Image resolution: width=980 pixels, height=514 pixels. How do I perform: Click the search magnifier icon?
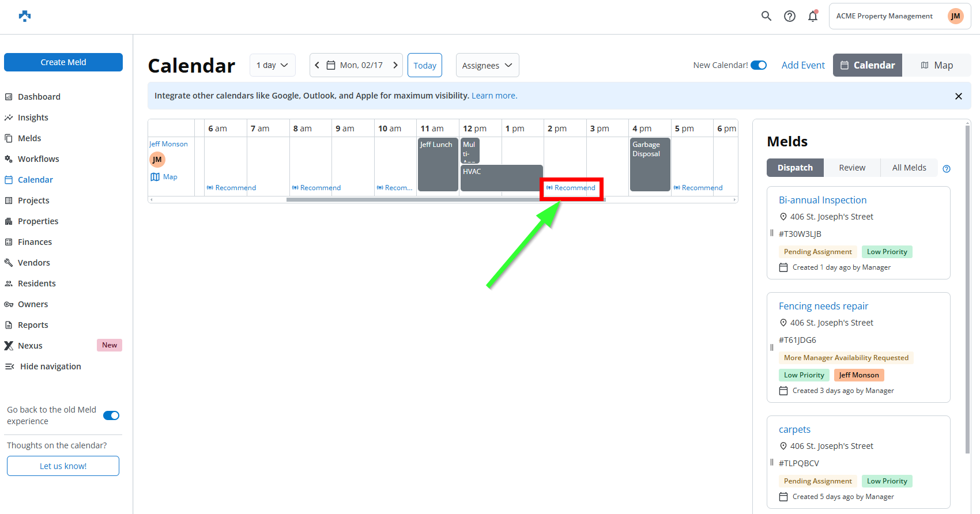point(766,16)
